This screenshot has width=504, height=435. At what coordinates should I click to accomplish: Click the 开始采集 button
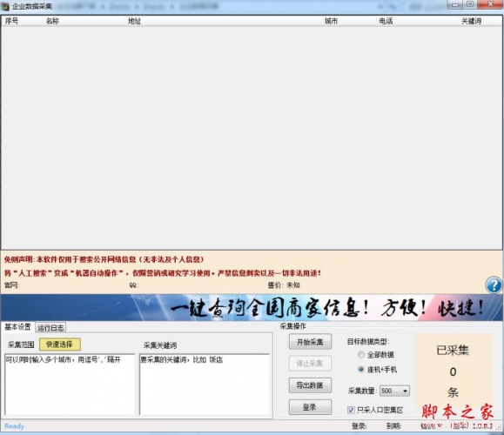310,342
